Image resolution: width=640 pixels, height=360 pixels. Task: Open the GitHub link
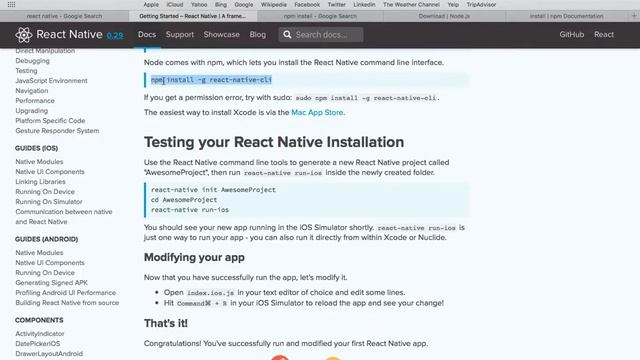tap(571, 35)
